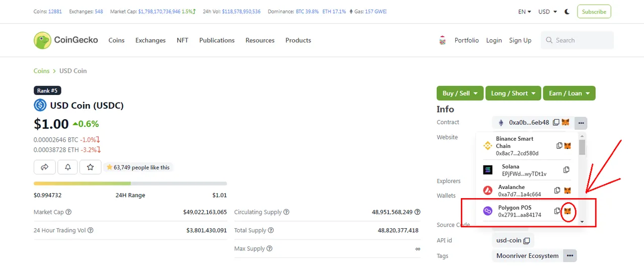
Task: Click the 24 Hour Trading Vol help icon
Action: tap(91, 230)
